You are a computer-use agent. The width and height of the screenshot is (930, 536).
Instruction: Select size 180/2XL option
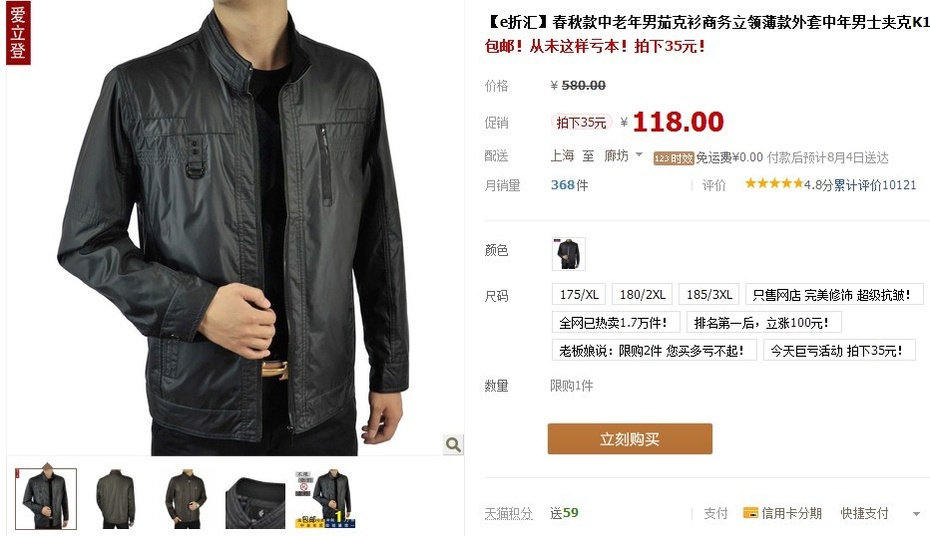pos(643,295)
